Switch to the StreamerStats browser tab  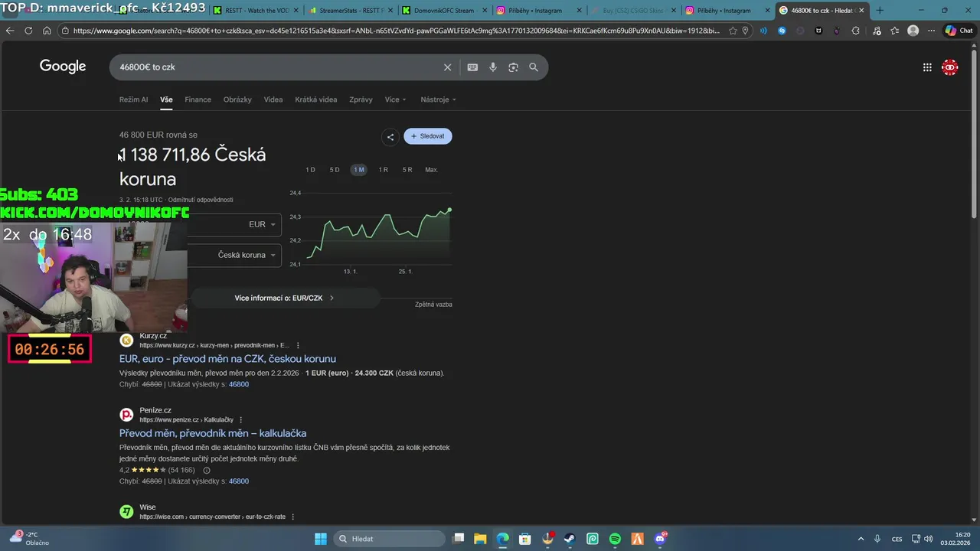click(x=350, y=11)
